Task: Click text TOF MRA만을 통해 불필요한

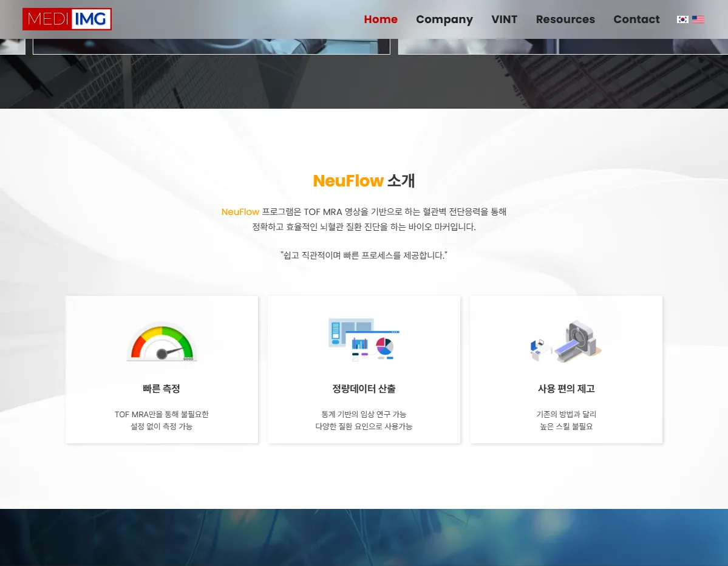Action: pyautogui.click(x=162, y=414)
